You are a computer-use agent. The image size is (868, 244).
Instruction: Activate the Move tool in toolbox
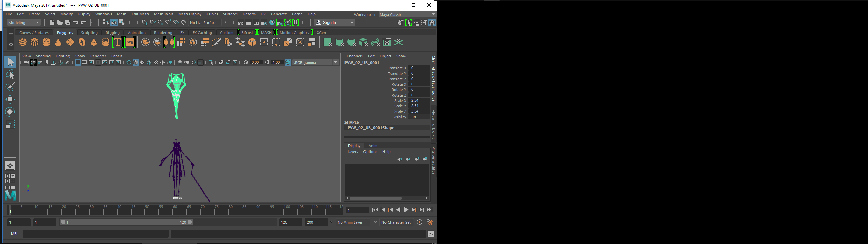[x=10, y=99]
